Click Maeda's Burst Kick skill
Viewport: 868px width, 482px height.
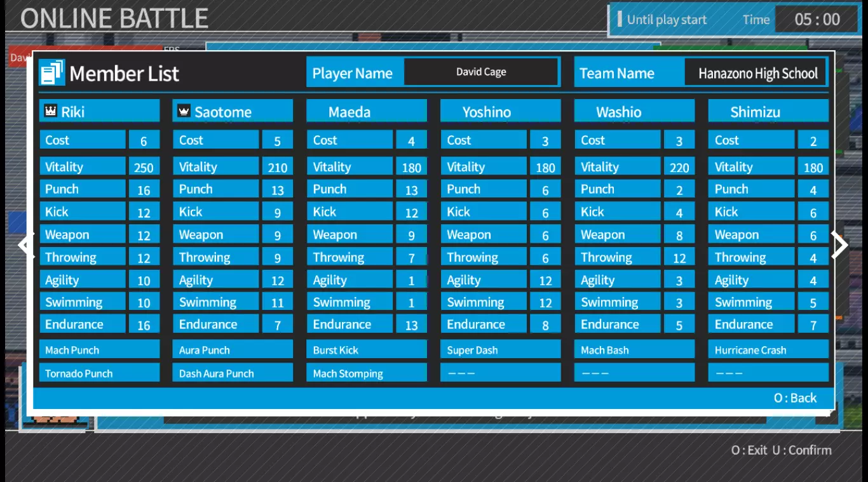click(x=367, y=349)
